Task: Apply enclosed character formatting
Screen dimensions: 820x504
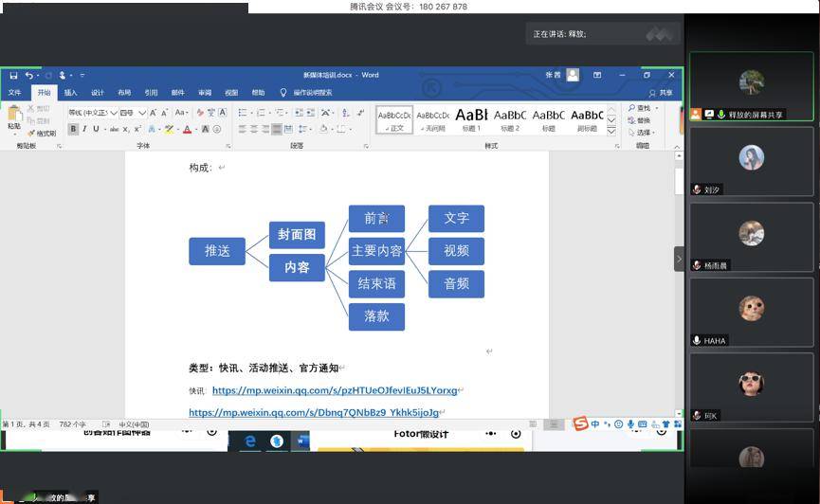Action: click(x=217, y=129)
